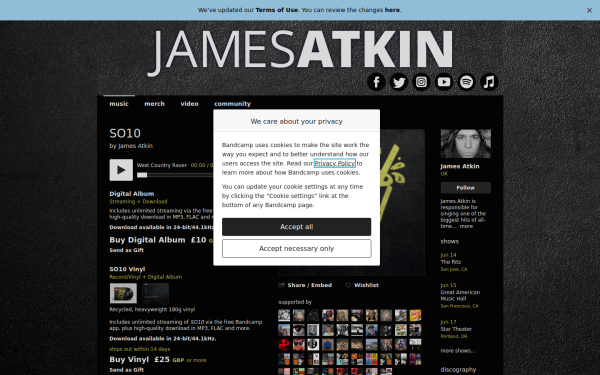Open the Great American Music Hall show
Viewport: 600px width, 375px height.
pyautogui.click(x=460, y=295)
